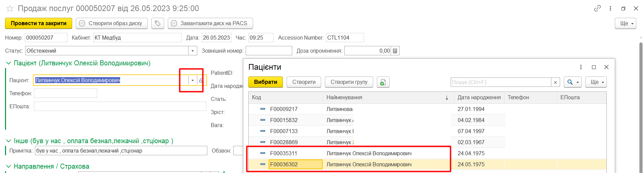644x173 pixels.
Task: Clear the patient search with X icon
Action: point(555,82)
